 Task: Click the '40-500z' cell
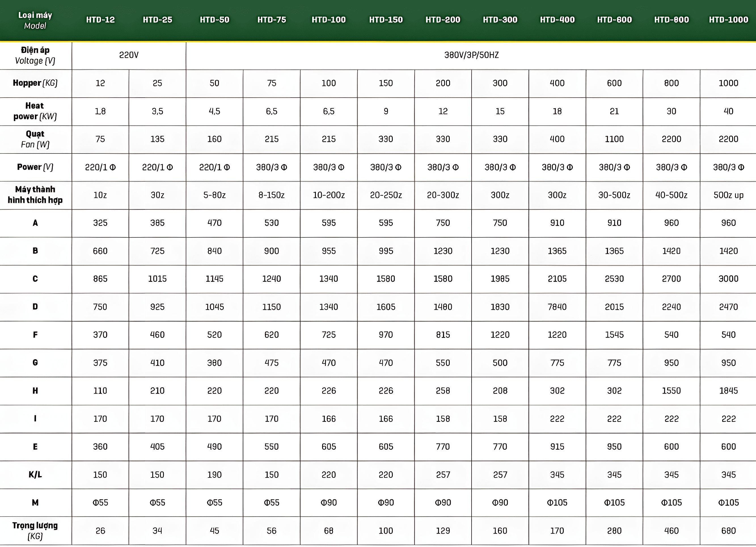tap(671, 195)
